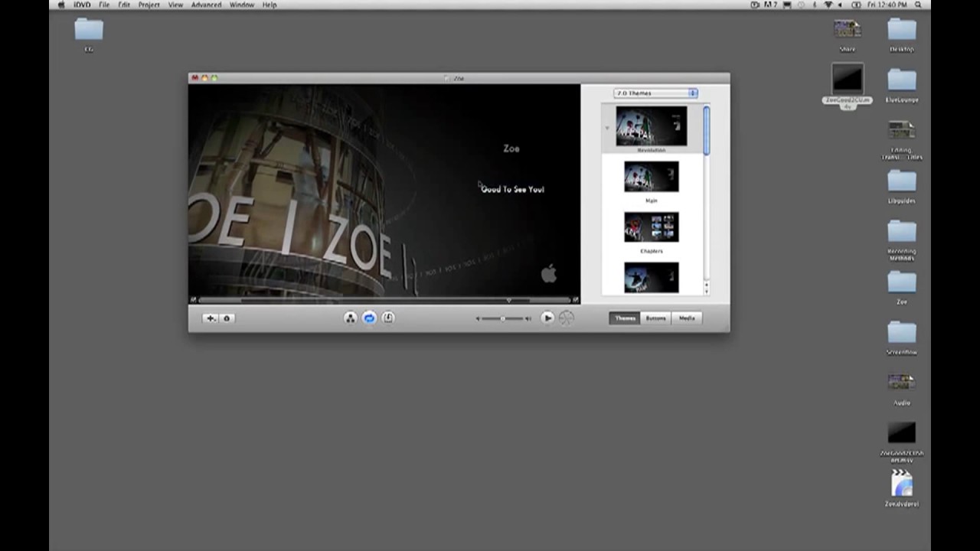The image size is (980, 551).
Task: Select the Zoe.dvdproj project file icon
Action: (x=902, y=484)
